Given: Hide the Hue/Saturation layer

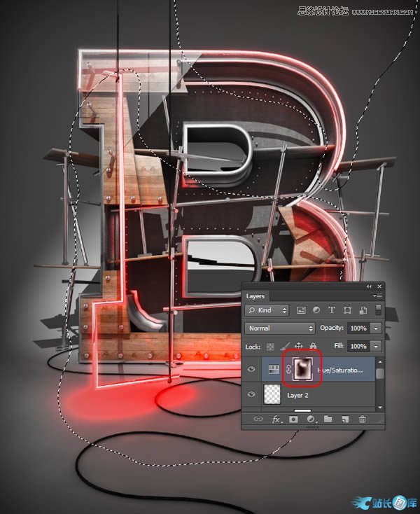Looking at the screenshot, I should coord(251,369).
